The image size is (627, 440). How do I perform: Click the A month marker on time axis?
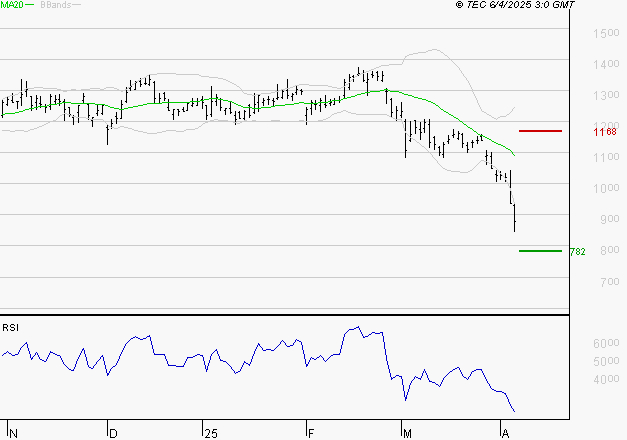click(x=505, y=434)
